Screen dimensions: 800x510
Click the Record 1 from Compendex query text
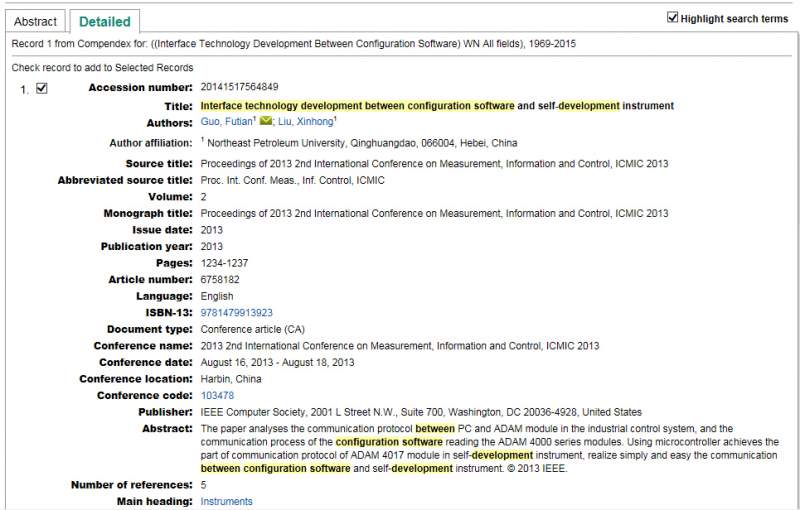(293, 44)
